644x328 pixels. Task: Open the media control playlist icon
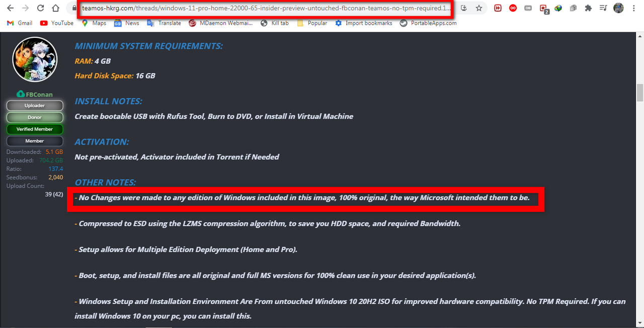point(603,8)
